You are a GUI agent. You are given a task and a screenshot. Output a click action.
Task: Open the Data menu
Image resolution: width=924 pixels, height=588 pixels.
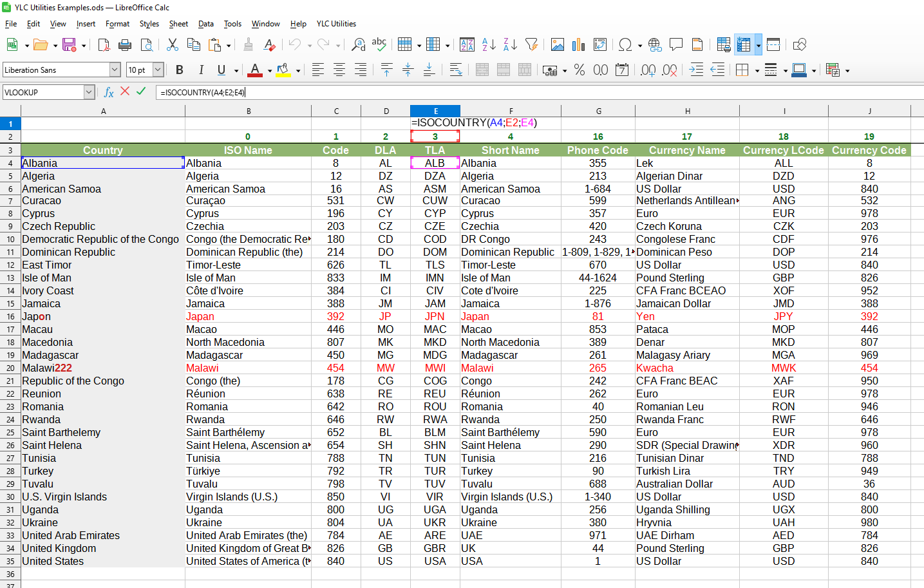(x=206, y=24)
